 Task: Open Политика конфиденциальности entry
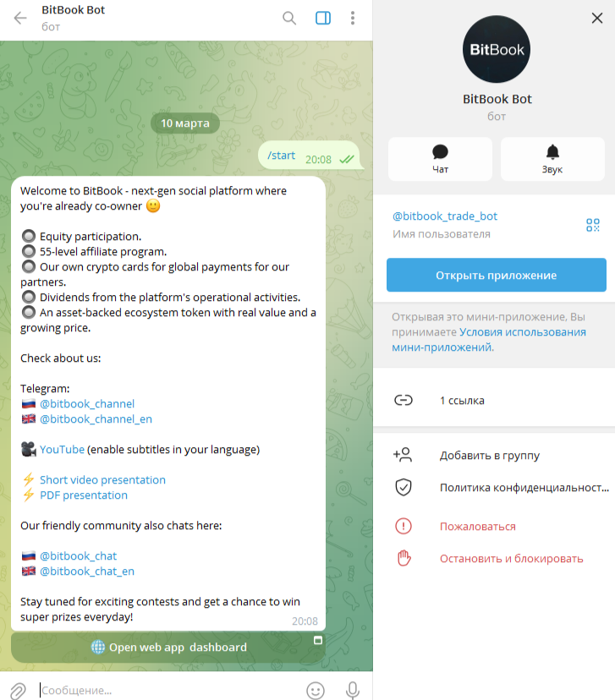[494, 488]
